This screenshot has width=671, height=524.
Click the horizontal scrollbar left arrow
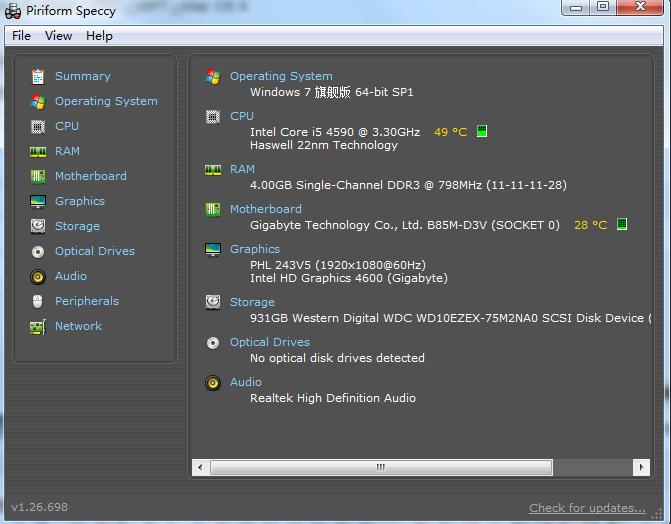point(201,467)
